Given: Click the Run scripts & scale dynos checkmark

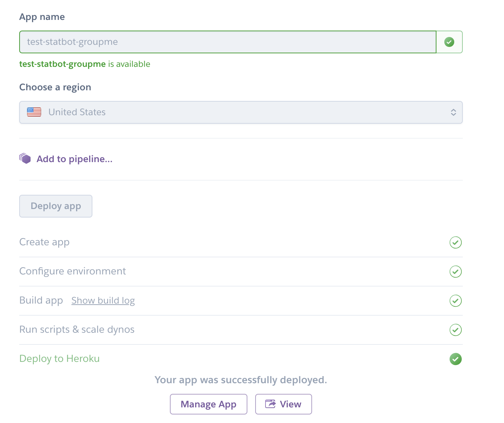Looking at the screenshot, I should [455, 330].
